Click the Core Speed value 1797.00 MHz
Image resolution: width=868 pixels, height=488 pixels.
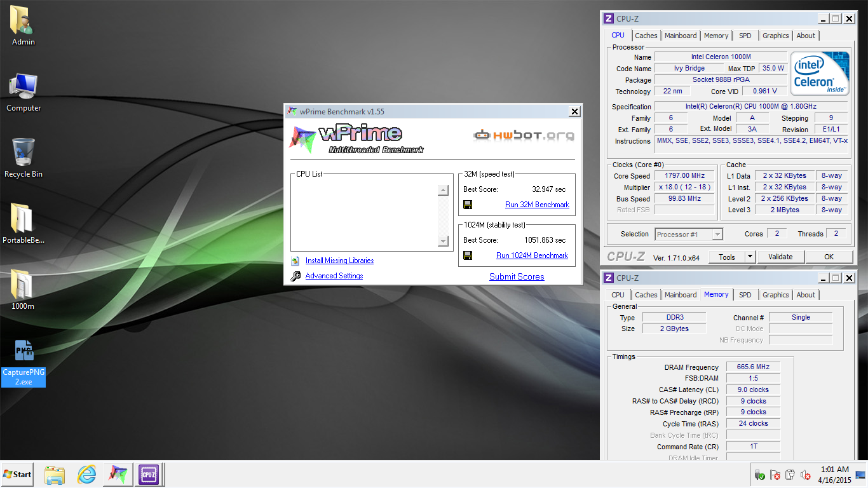[686, 176]
